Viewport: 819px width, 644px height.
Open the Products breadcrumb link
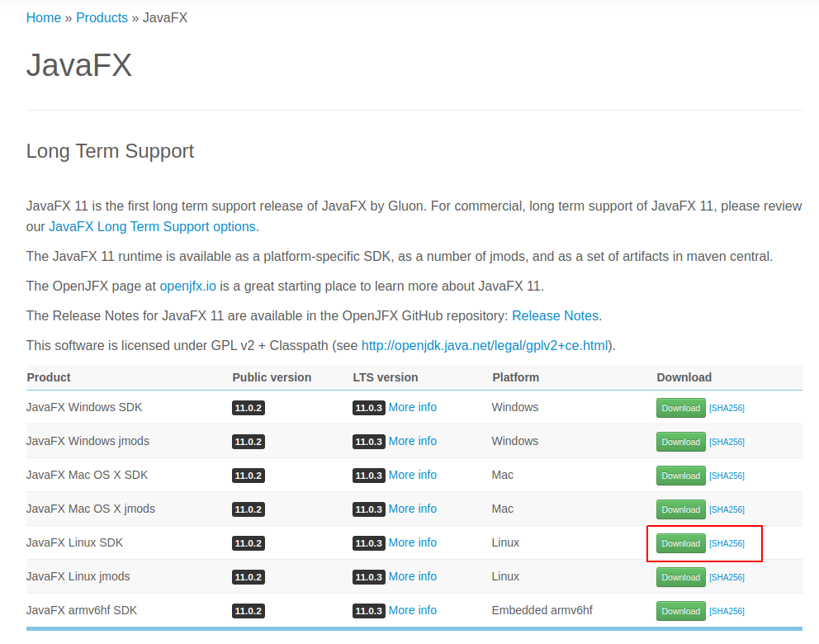coord(102,18)
